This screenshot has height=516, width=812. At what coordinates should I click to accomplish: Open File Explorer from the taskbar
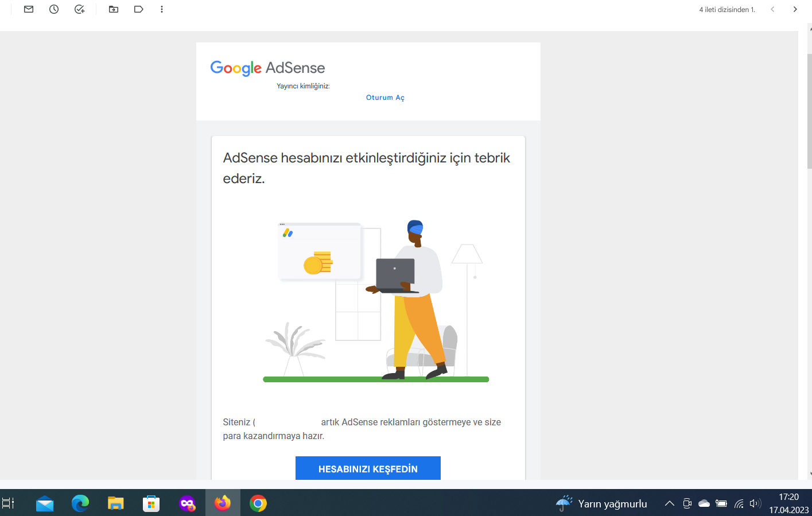tap(116, 503)
